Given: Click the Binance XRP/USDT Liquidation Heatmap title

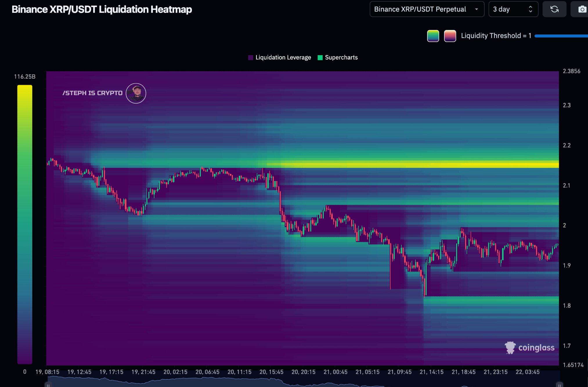Looking at the screenshot, I should 102,9.
